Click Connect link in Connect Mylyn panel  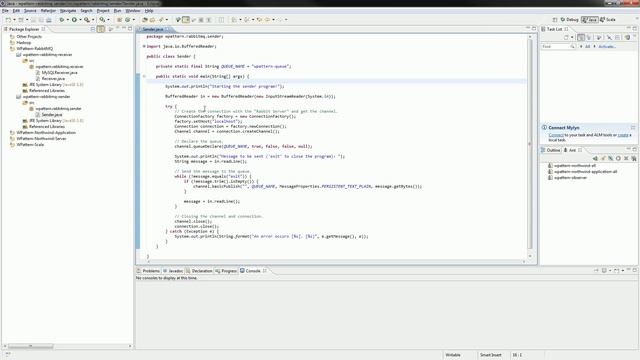tap(556, 135)
